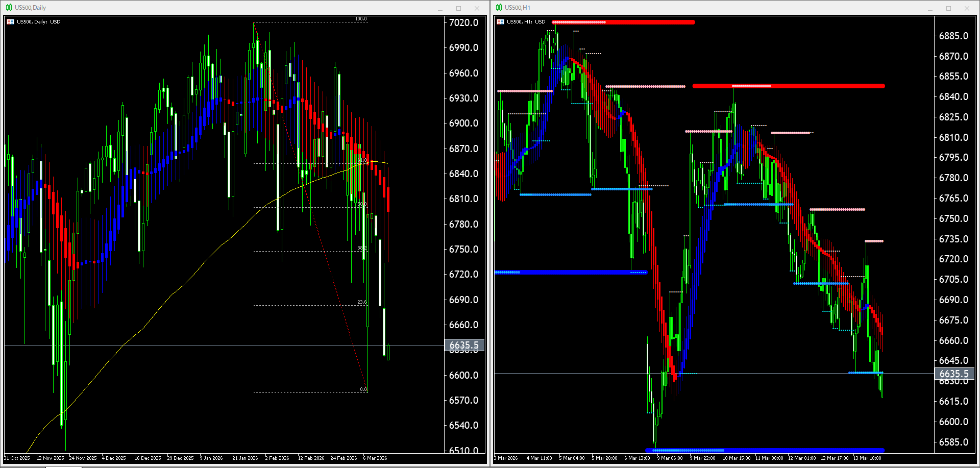980x468 pixels.
Task: Click the '2 Feb 2026' date on the time axis
Action: (277, 458)
